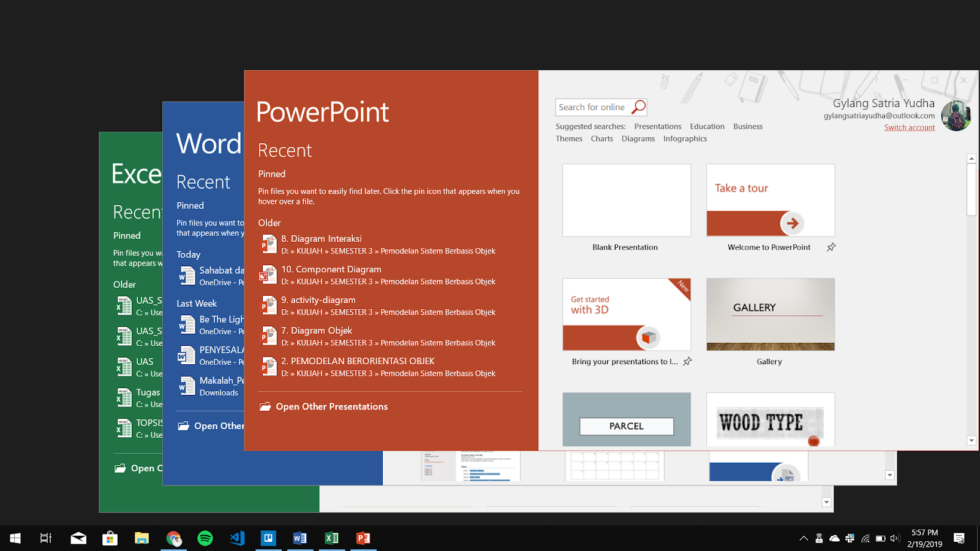Search suggested Education templates
This screenshot has height=551, width=980.
(x=707, y=126)
